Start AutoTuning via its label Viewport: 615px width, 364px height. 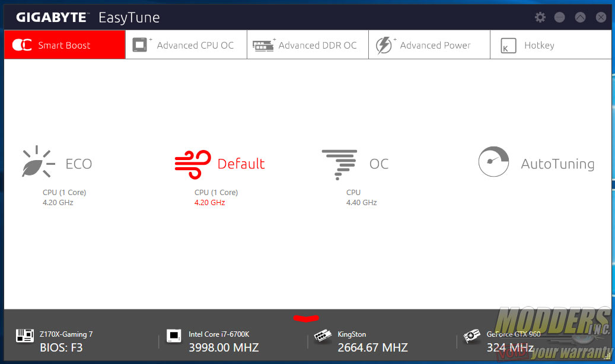[557, 164]
